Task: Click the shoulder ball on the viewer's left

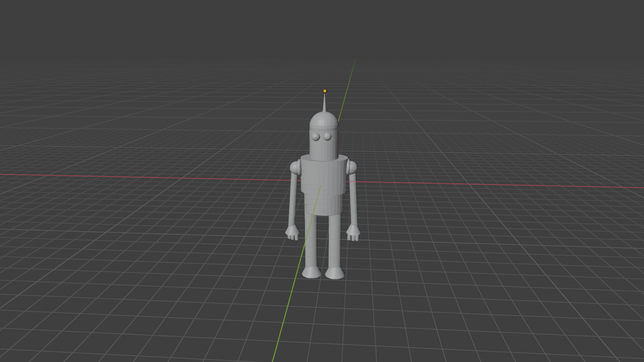Action: tap(294, 168)
